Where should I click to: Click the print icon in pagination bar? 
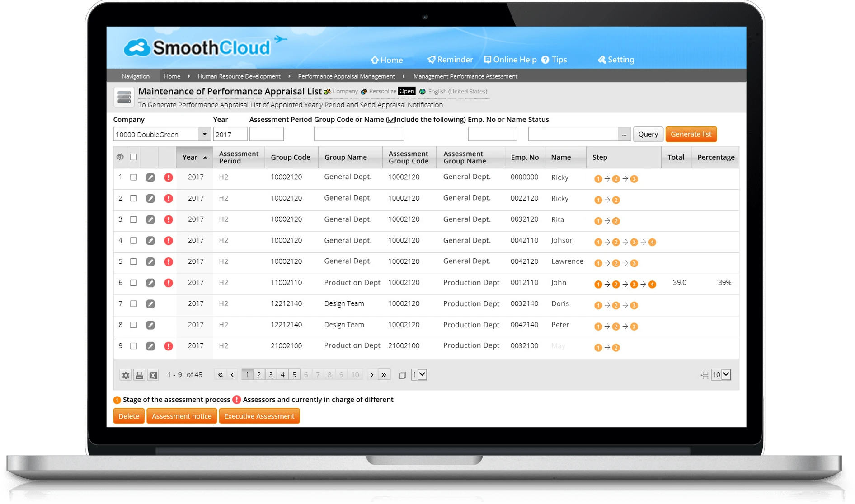tap(140, 374)
